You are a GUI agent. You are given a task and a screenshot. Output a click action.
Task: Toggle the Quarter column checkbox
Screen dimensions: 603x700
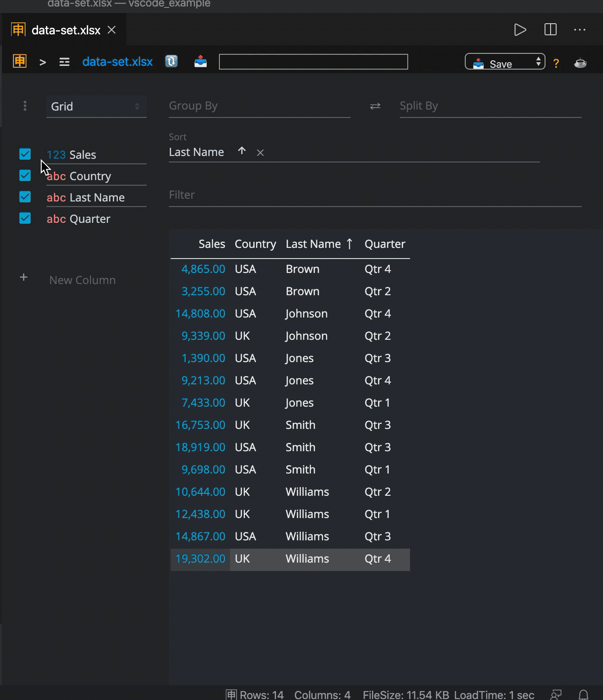click(x=25, y=218)
